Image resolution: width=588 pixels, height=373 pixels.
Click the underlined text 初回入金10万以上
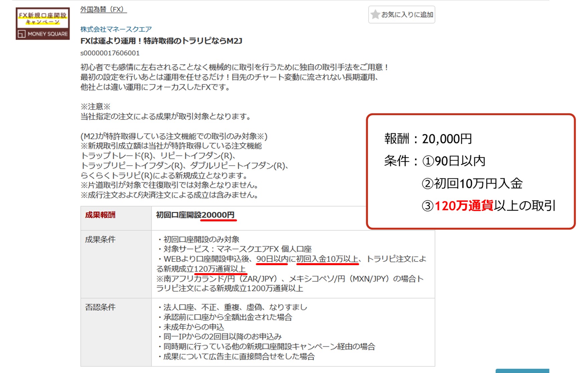click(327, 259)
